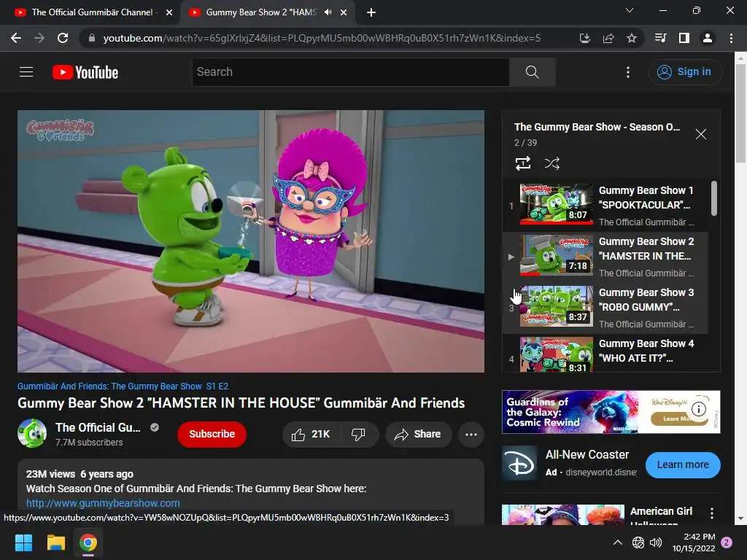Open the YouTube hamburger guide menu

pyautogui.click(x=26, y=72)
